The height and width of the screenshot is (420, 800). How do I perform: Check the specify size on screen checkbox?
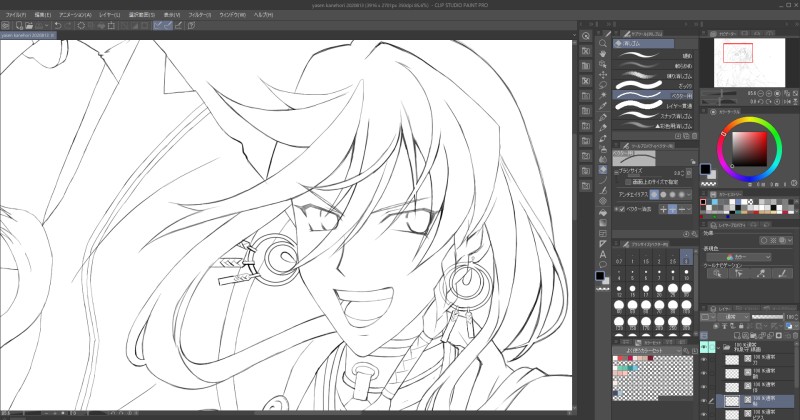pos(628,182)
